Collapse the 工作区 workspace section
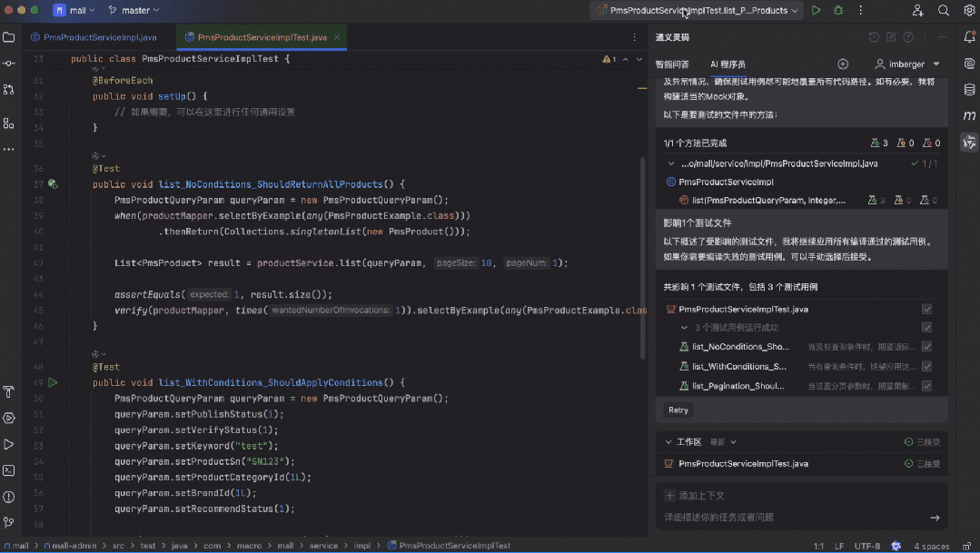The height and width of the screenshot is (553, 980). pyautogui.click(x=669, y=442)
